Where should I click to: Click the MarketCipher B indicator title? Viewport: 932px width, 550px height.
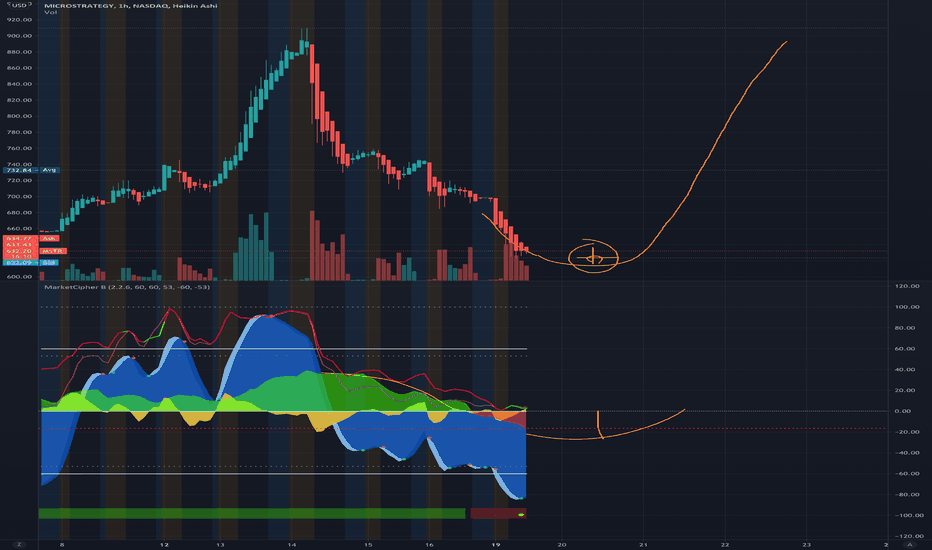click(127, 287)
